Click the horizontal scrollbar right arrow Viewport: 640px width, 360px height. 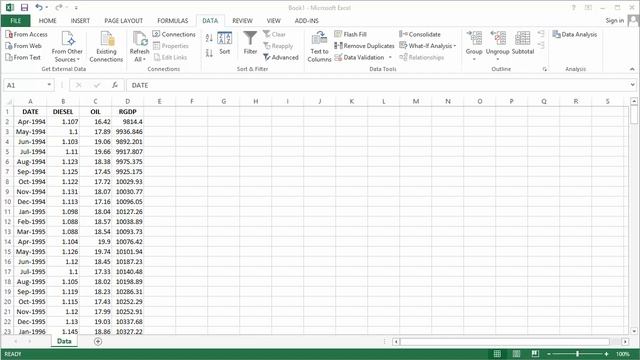point(625,342)
